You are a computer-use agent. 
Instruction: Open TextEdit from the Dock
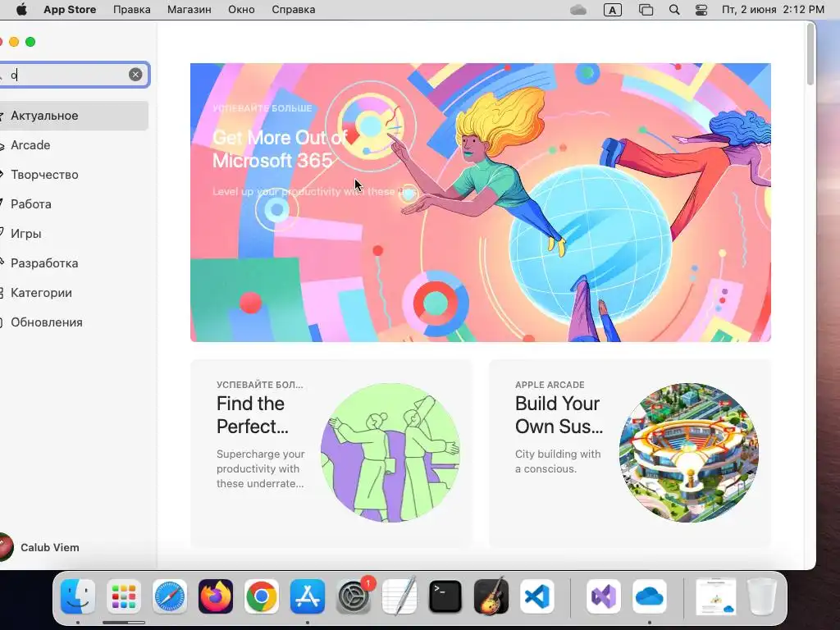pyautogui.click(x=399, y=596)
